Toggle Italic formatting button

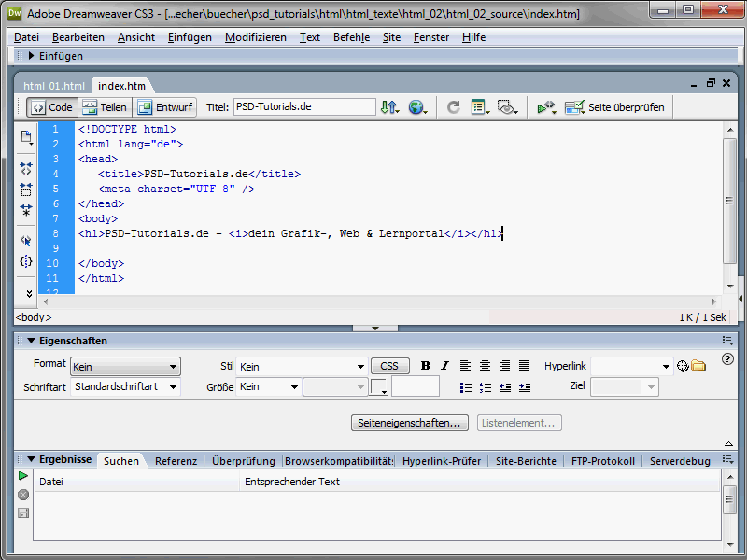click(444, 366)
